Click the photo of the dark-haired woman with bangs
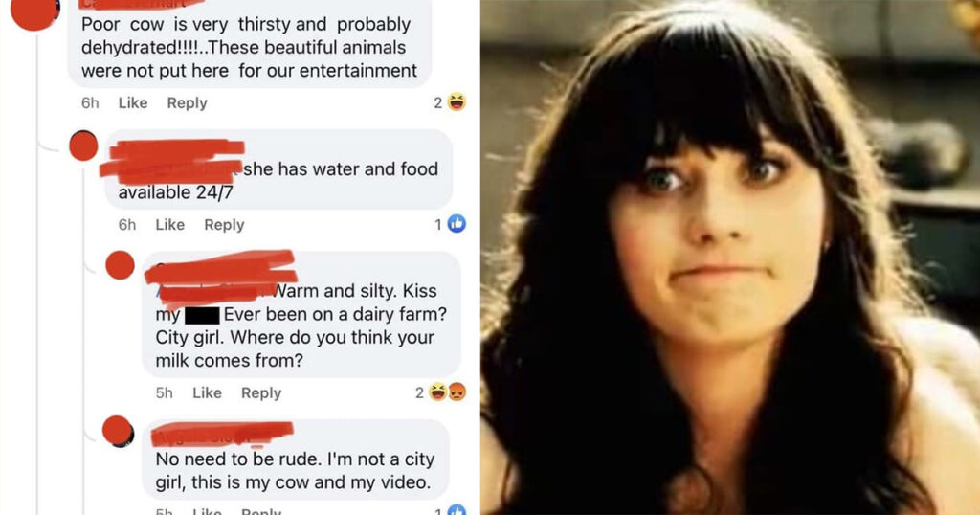980x515 pixels. coord(730,257)
